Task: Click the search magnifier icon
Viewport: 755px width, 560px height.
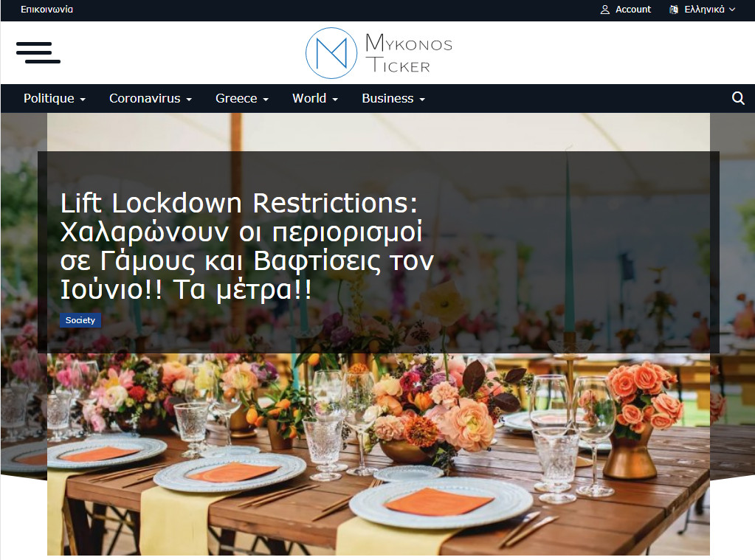Action: tap(738, 98)
